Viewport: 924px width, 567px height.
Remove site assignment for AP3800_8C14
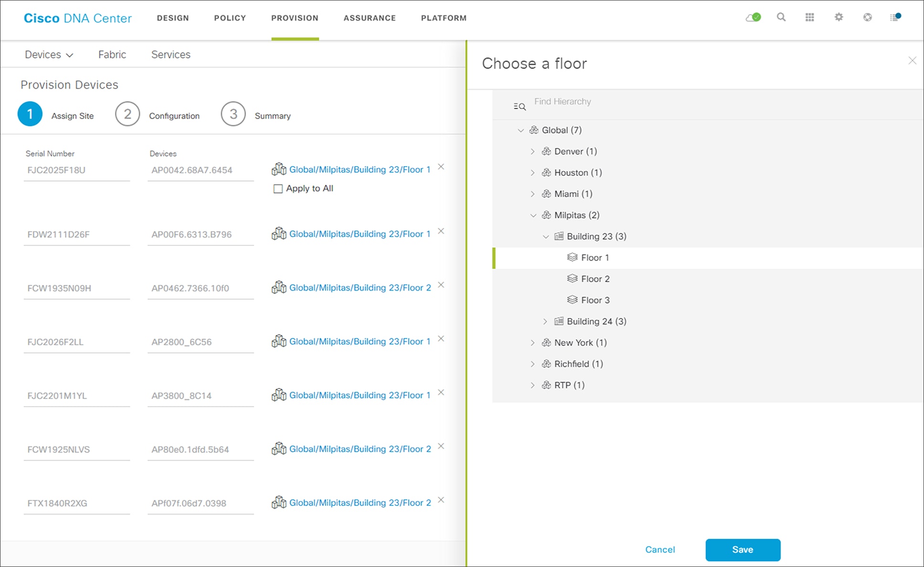441,392
